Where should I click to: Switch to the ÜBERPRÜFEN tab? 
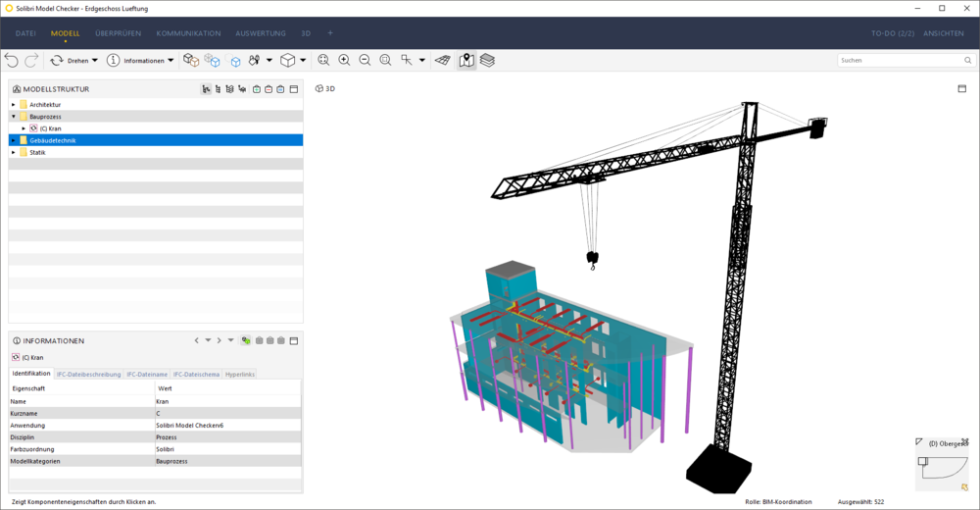pos(118,33)
